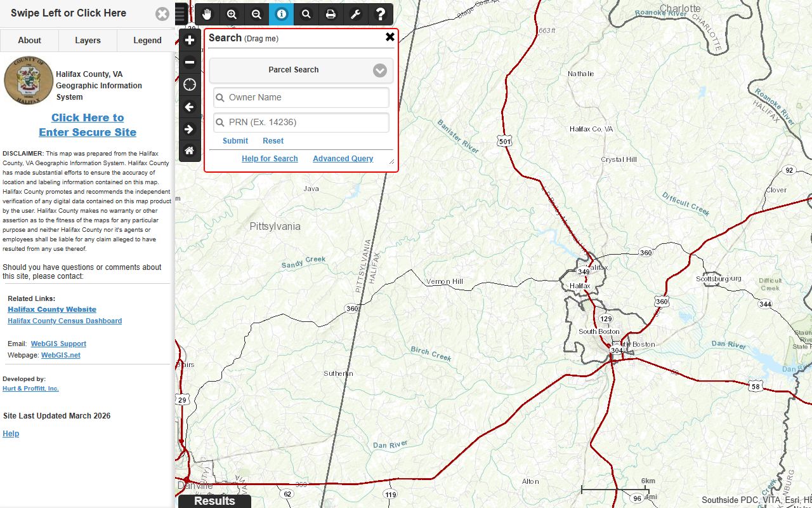Open the question mark Help tool
Viewport: 812px width, 508px height.
pos(380,15)
